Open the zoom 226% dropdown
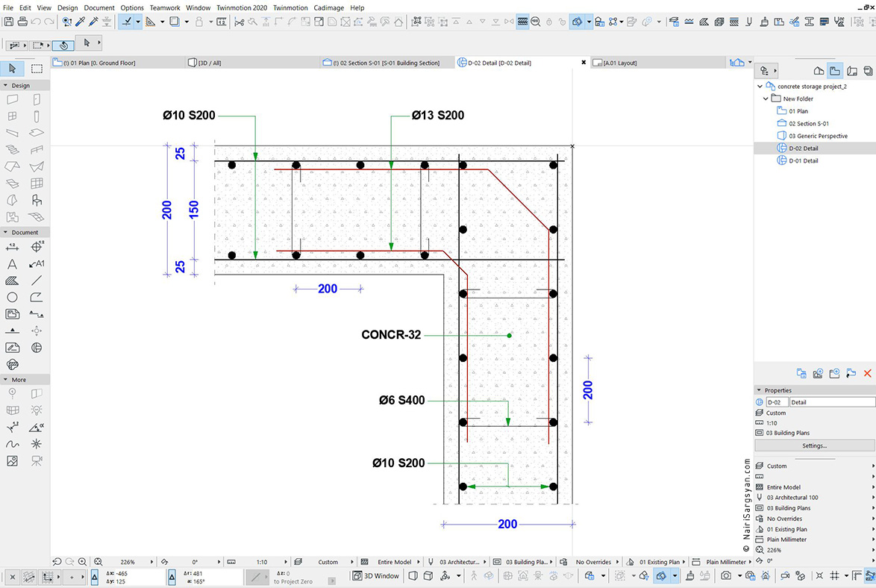Viewport: 876px width, 588px height. click(x=151, y=562)
